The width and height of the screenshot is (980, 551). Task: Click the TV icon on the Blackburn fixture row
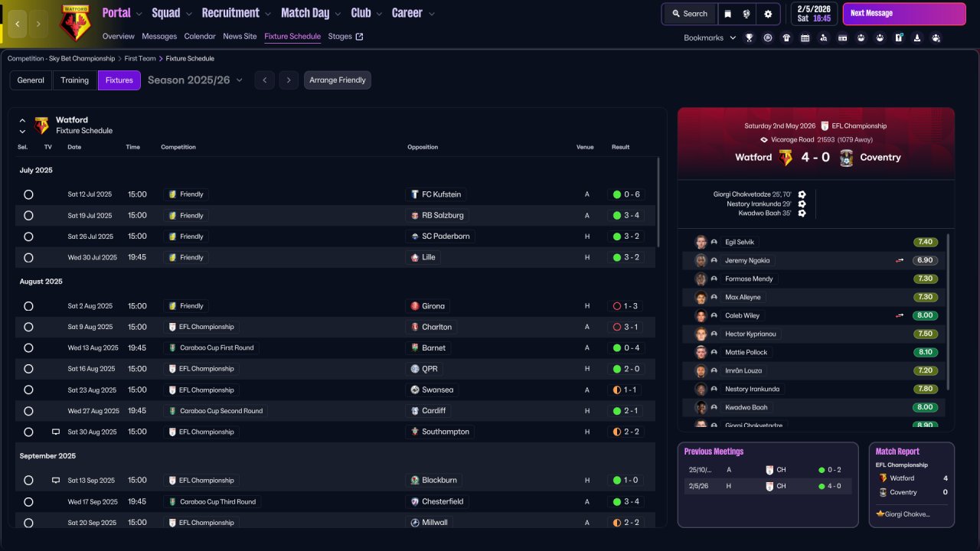(x=56, y=481)
